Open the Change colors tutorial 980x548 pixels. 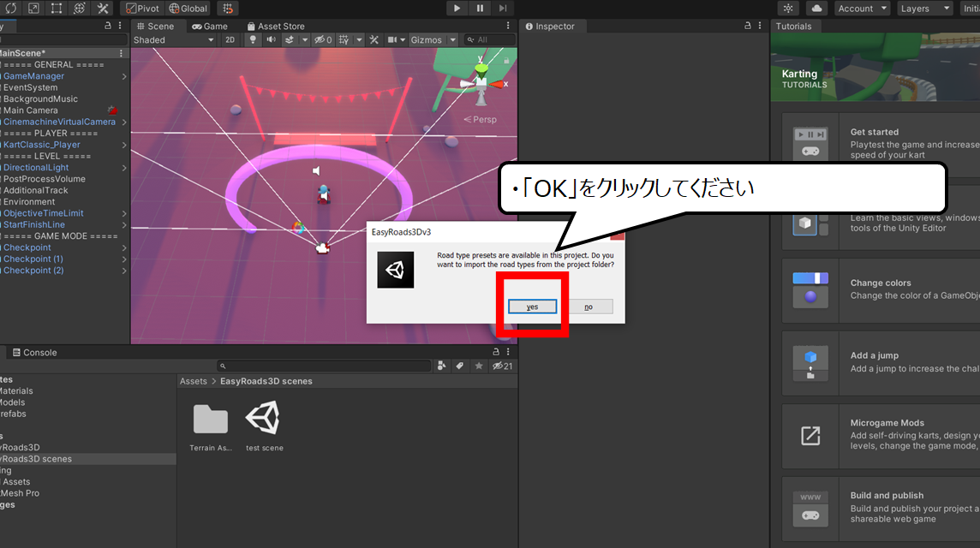(x=881, y=289)
